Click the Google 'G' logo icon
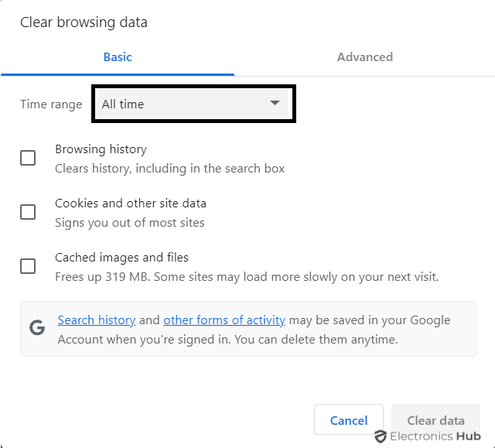 pyautogui.click(x=37, y=328)
